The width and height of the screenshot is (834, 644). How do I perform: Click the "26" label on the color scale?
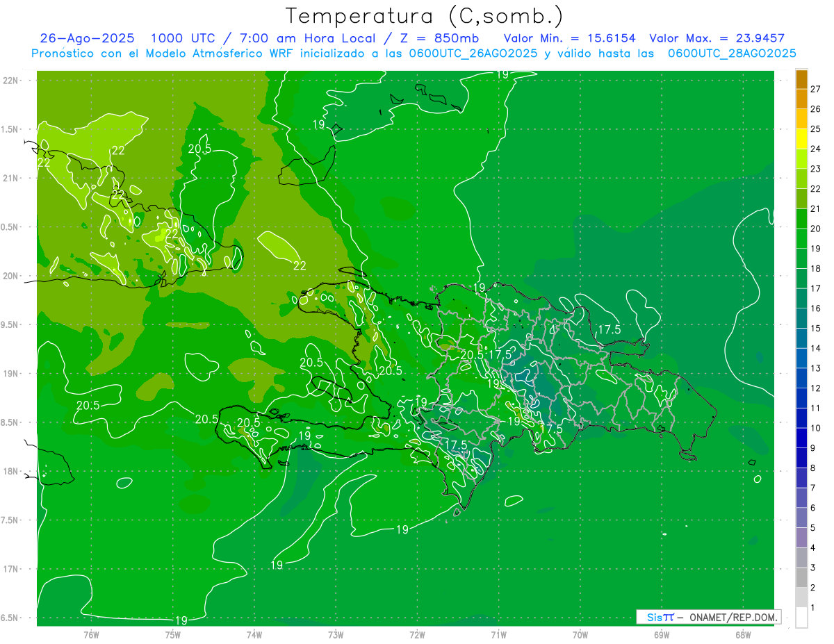[815, 109]
